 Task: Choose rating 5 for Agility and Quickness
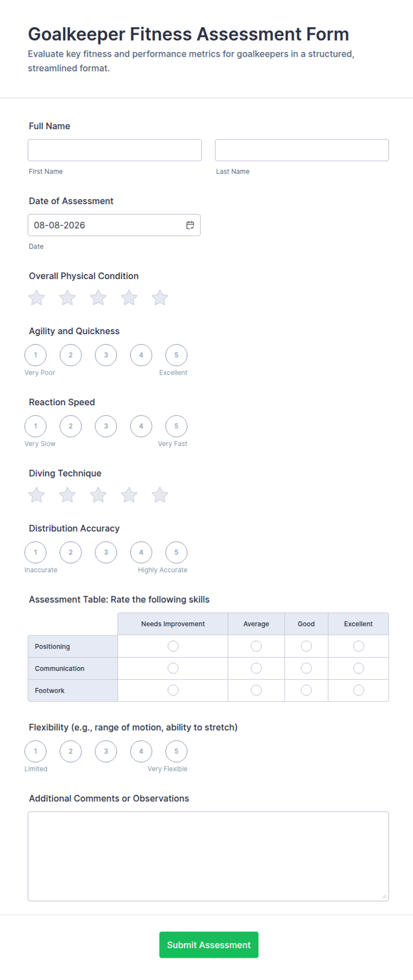(176, 355)
